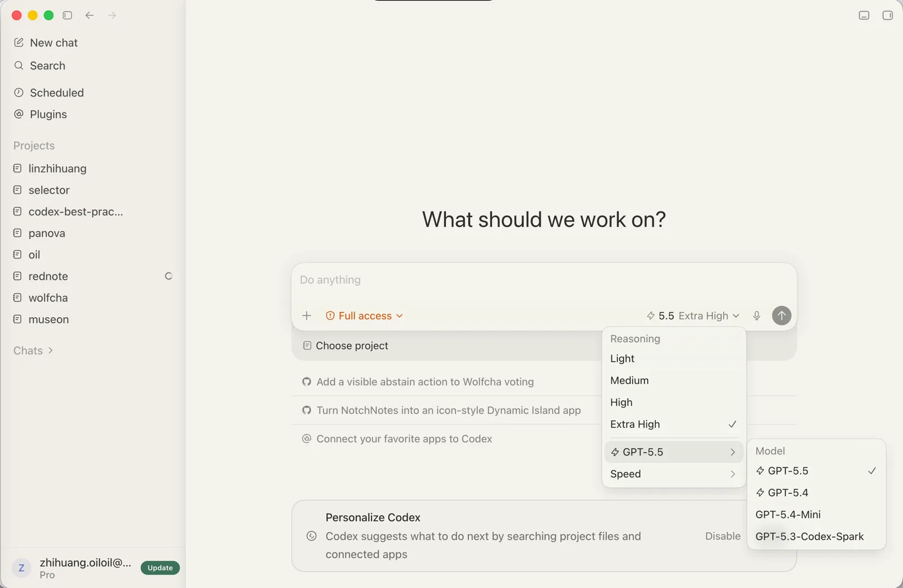Click the Update button
The width and height of the screenshot is (903, 588).
tap(160, 568)
